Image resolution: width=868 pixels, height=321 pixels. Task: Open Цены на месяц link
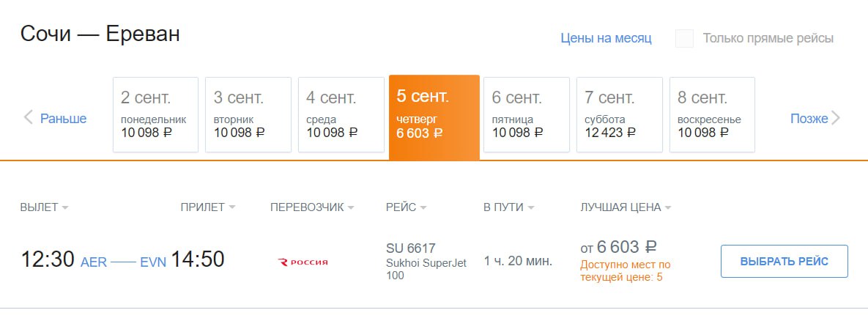point(606,38)
